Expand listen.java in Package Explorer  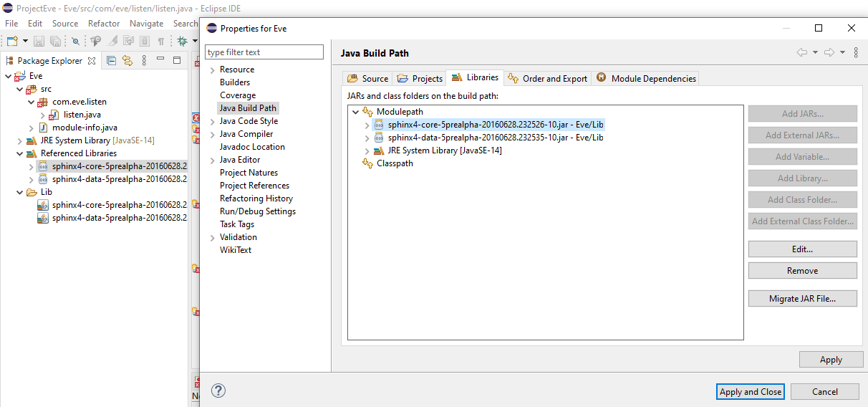42,115
